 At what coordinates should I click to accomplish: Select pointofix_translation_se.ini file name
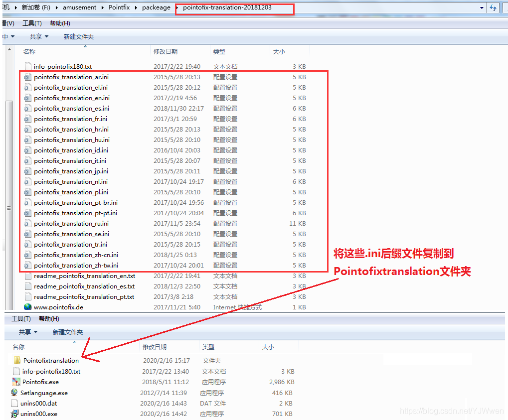coord(72,234)
